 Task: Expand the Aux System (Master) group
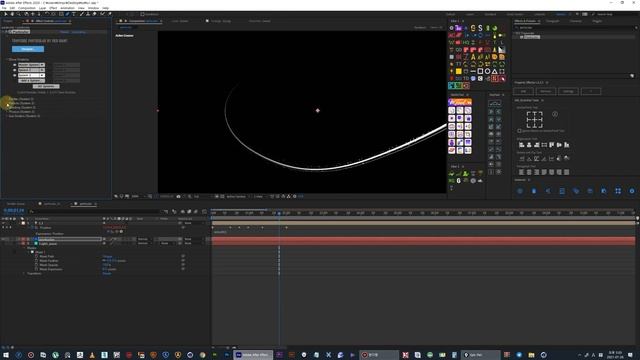point(7,116)
